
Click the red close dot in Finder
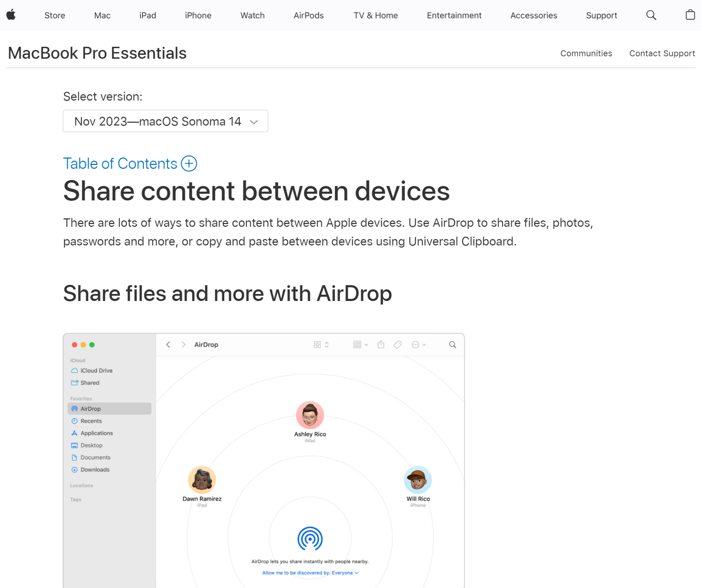point(74,345)
